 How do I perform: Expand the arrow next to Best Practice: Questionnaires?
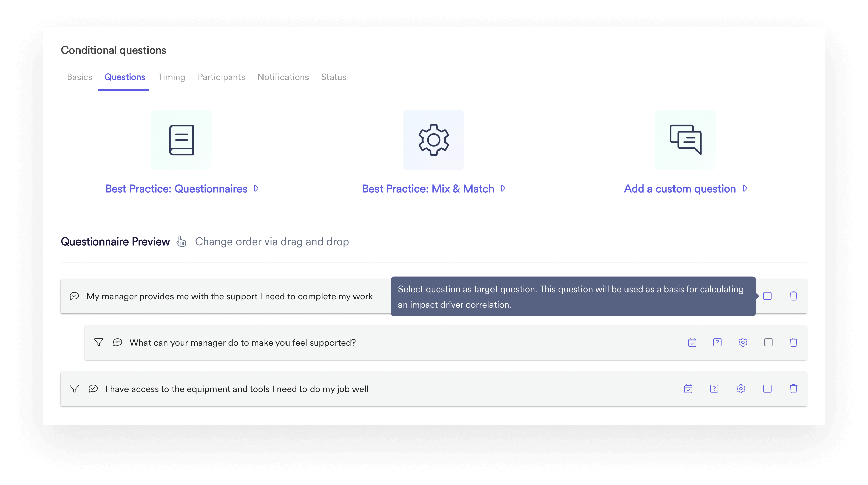[256, 188]
